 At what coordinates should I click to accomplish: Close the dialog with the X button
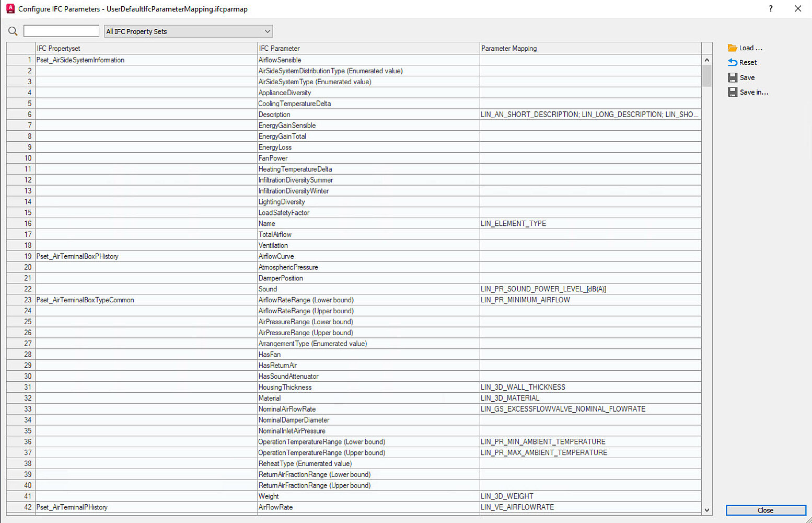(798, 8)
